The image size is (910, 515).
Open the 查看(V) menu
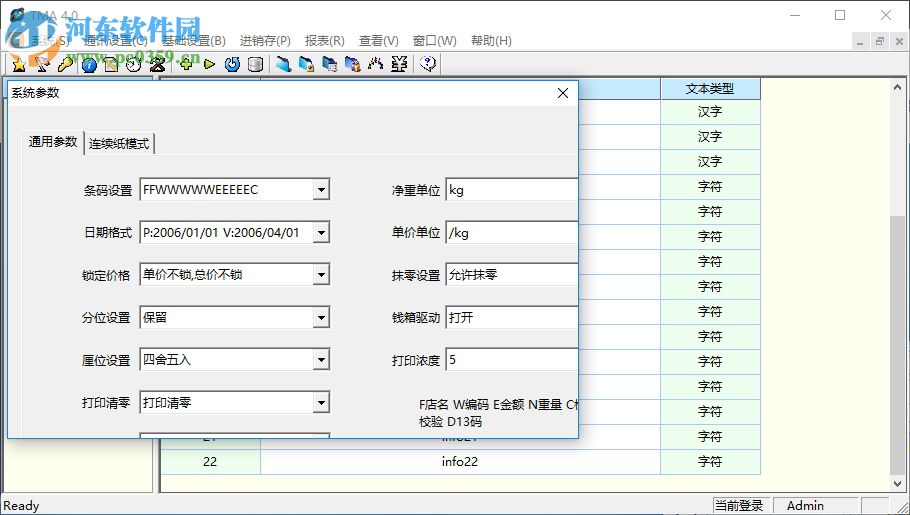(x=379, y=41)
